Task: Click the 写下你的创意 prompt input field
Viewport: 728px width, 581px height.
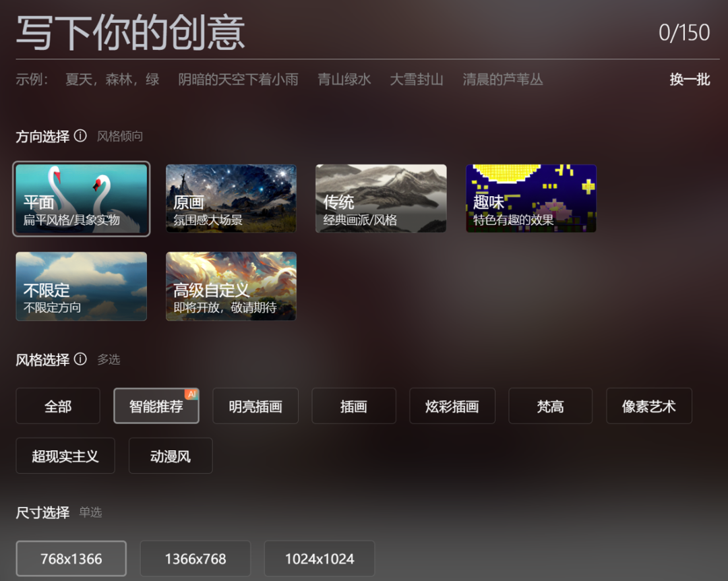Action: (x=270, y=32)
